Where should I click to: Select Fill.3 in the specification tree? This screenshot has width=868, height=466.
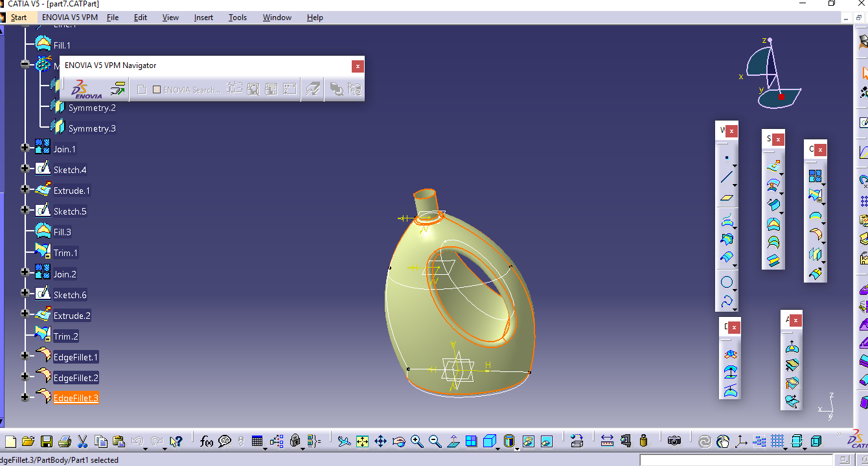[x=62, y=231]
